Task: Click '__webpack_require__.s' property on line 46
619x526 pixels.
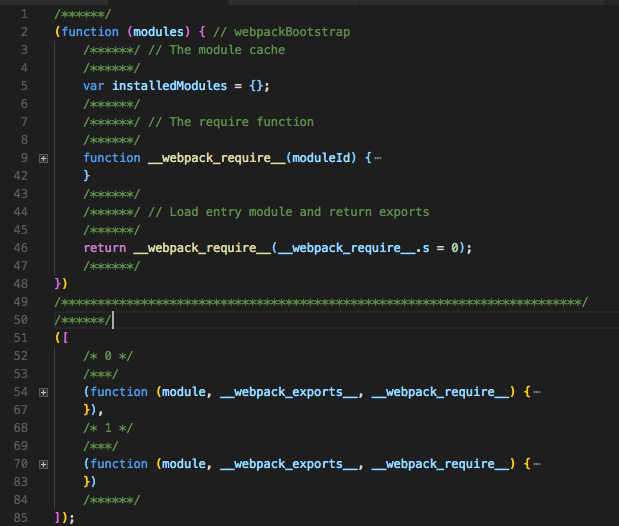Action: tap(354, 248)
